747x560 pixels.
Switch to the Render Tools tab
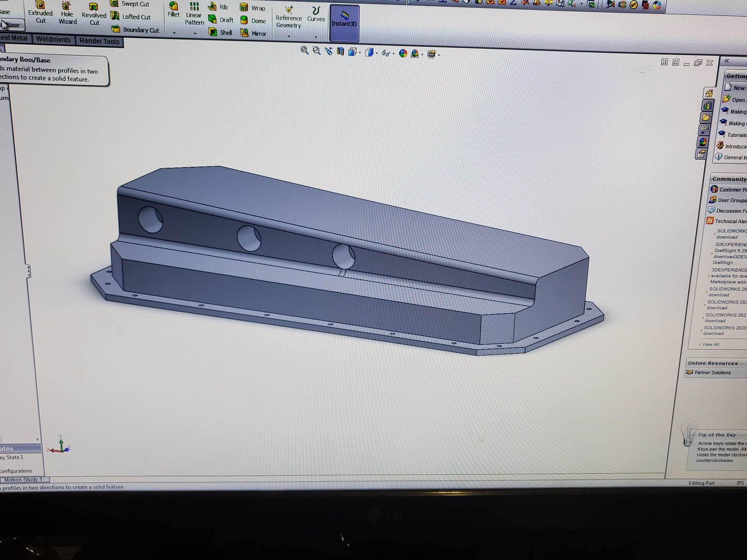(99, 41)
